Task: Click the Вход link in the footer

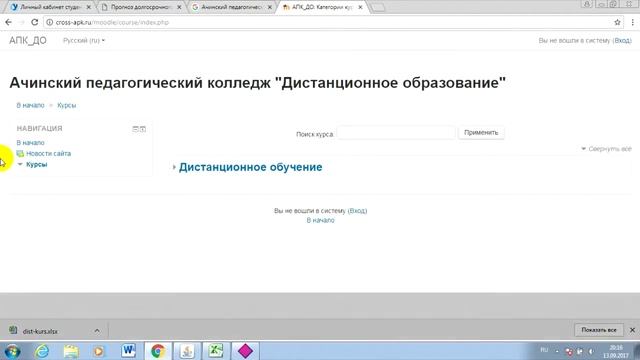Action: (x=357, y=211)
